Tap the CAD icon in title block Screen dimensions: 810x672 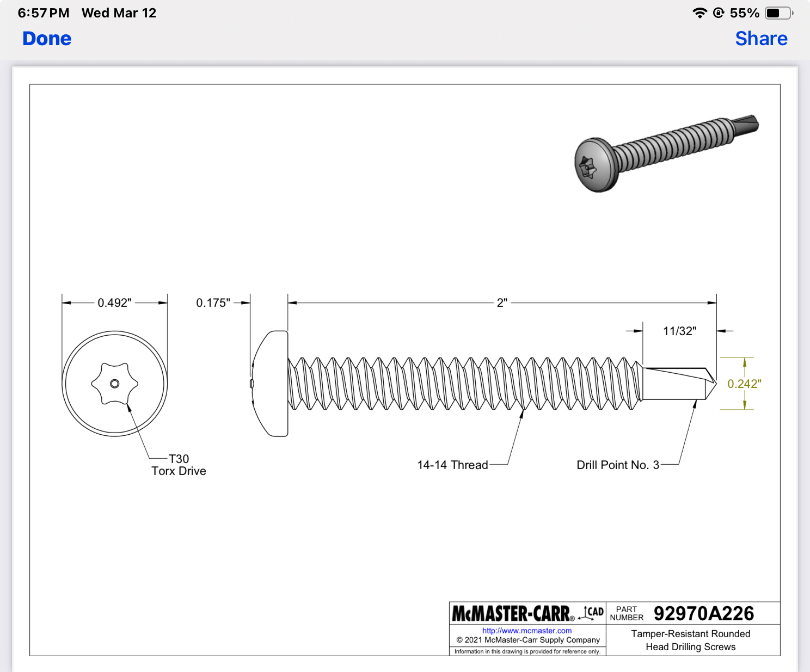(591, 613)
